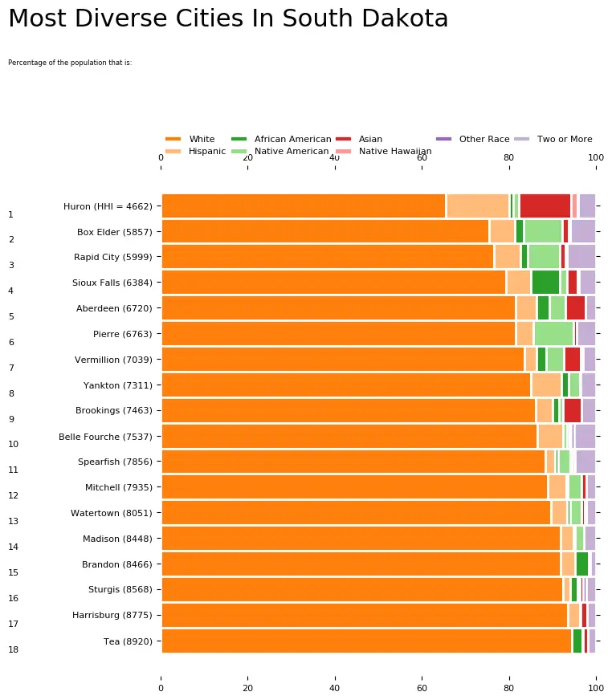Click the Pierre Native American bar segment

(553, 333)
